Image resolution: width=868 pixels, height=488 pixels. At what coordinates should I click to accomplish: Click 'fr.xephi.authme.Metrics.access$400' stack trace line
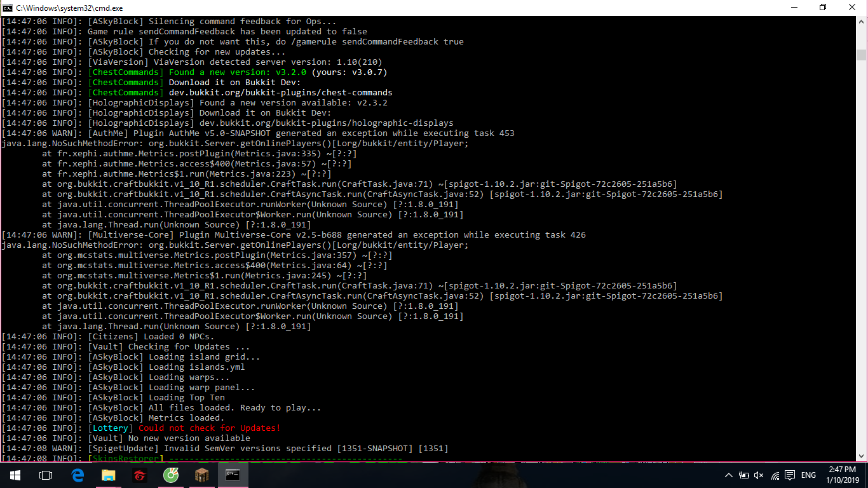point(197,164)
